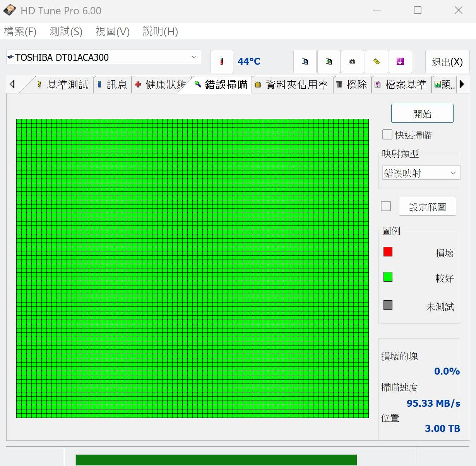The height and width of the screenshot is (466, 476).
Task: Expand the 錯誤映射 map type dropdown
Action: pos(421,173)
